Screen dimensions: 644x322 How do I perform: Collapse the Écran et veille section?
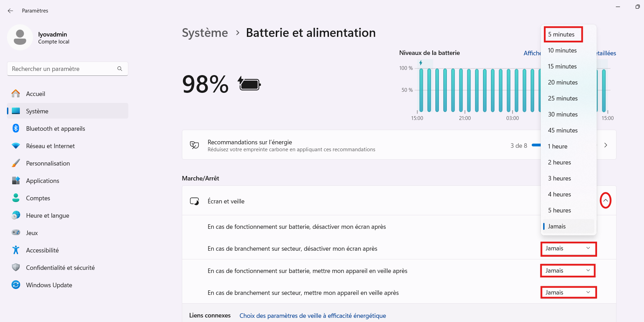(605, 201)
